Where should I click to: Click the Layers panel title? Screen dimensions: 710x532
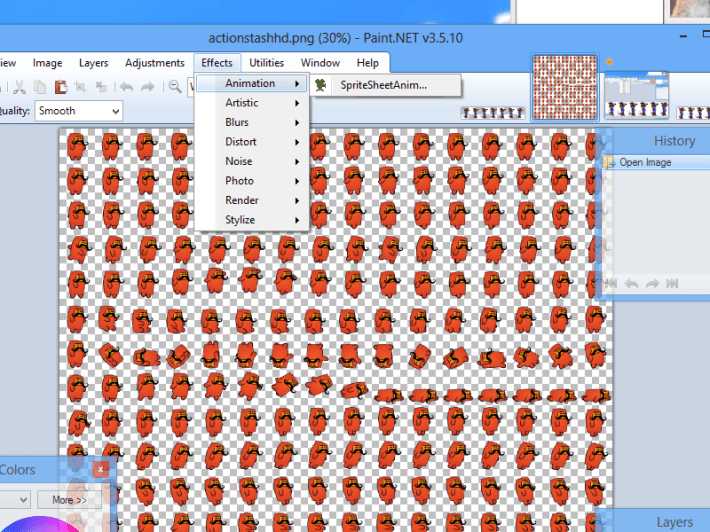pos(675,522)
